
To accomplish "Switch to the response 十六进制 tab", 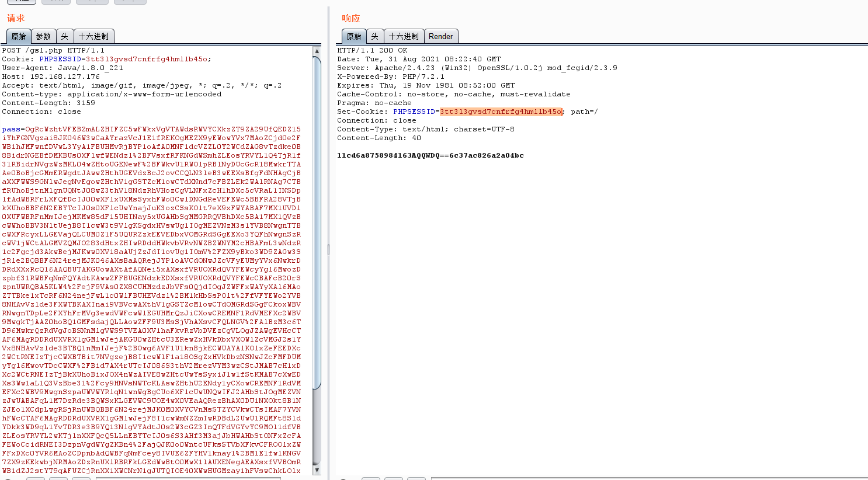I will pos(404,36).
